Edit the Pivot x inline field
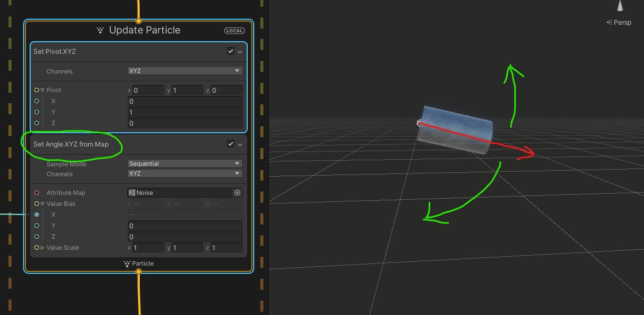Image resolution: width=644 pixels, height=315 pixels. (148, 90)
